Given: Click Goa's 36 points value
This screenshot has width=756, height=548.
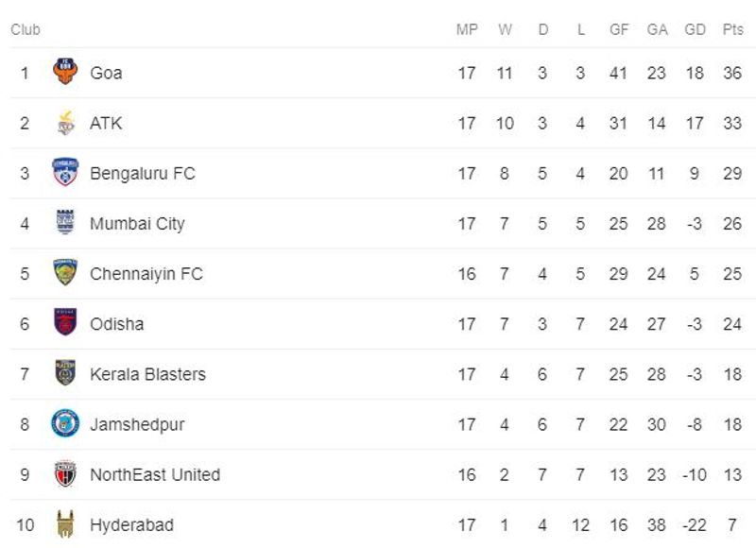Looking at the screenshot, I should pyautogui.click(x=732, y=73).
